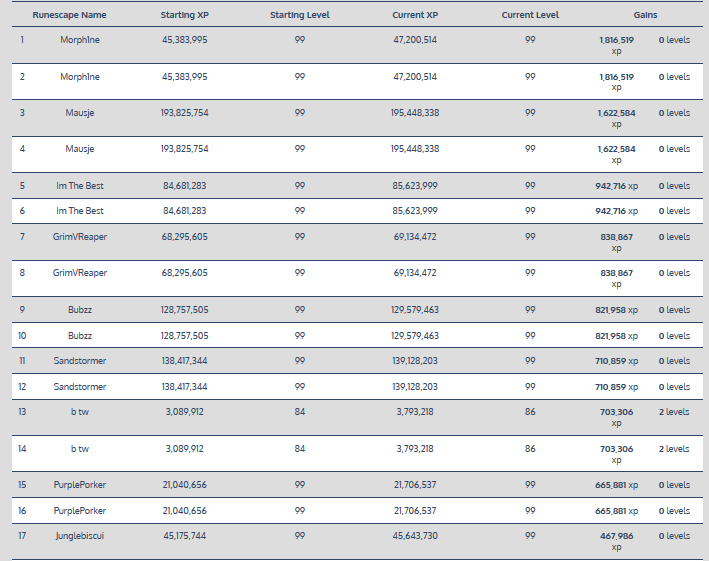Image resolution: width=709 pixels, height=561 pixels.
Task: Click the current XP value 45,643,730
Action: point(415,536)
